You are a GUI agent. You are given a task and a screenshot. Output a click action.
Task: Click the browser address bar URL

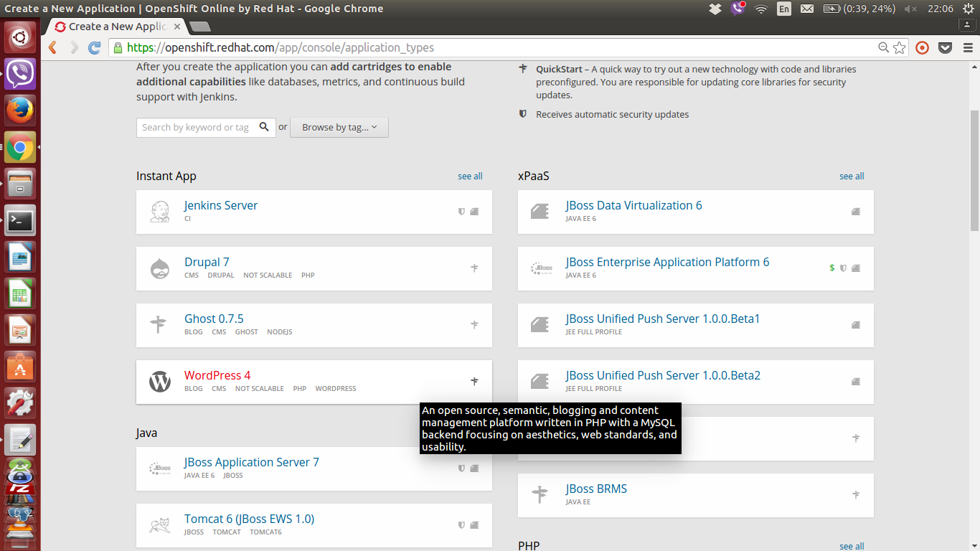point(280,48)
